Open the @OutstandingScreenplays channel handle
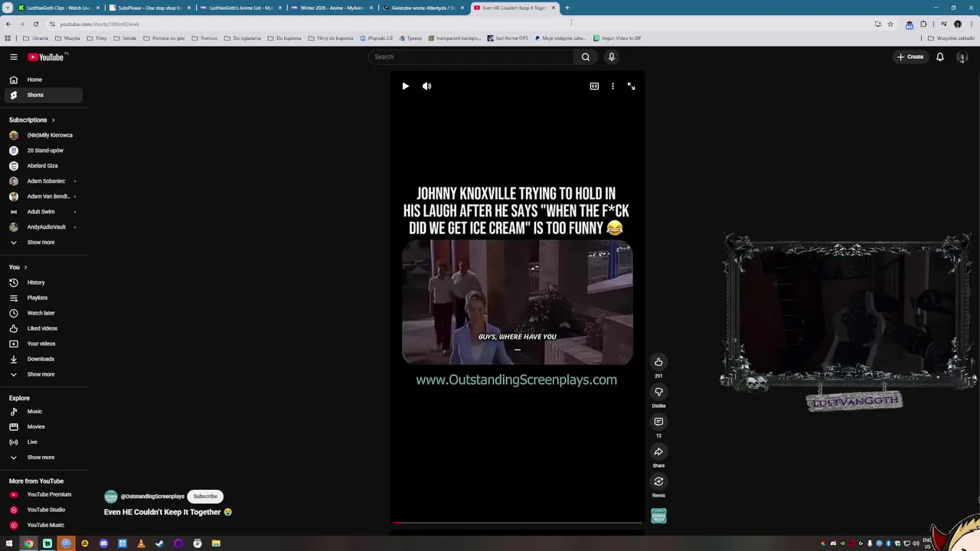Image resolution: width=980 pixels, height=551 pixels. (152, 497)
